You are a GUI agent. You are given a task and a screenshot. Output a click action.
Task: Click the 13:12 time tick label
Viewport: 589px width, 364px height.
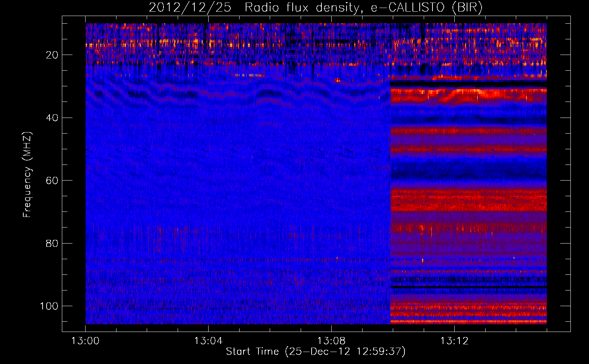(x=454, y=341)
